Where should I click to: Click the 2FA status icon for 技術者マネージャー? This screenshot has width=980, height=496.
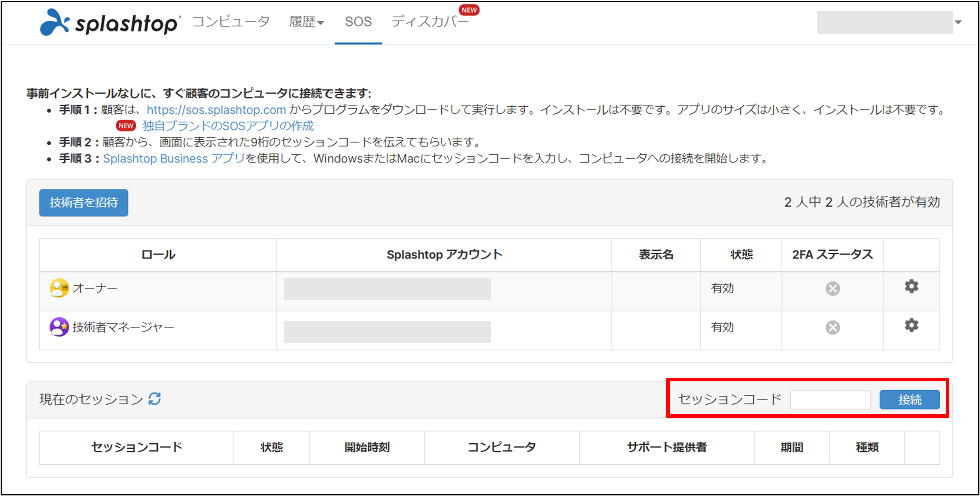click(833, 328)
